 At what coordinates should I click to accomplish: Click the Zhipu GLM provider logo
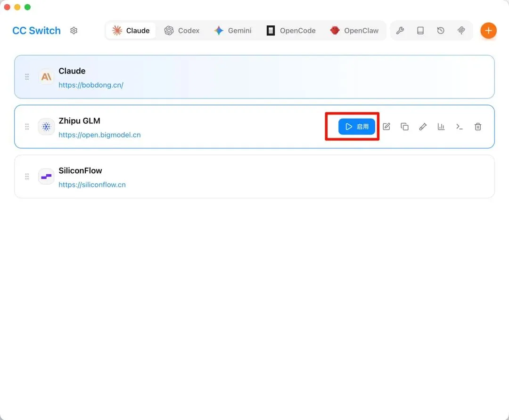tap(46, 127)
